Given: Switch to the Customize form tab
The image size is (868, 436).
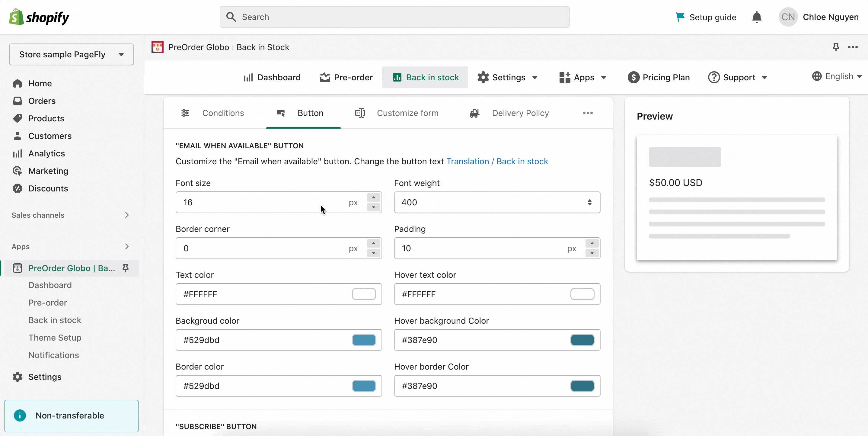Looking at the screenshot, I should [397, 113].
